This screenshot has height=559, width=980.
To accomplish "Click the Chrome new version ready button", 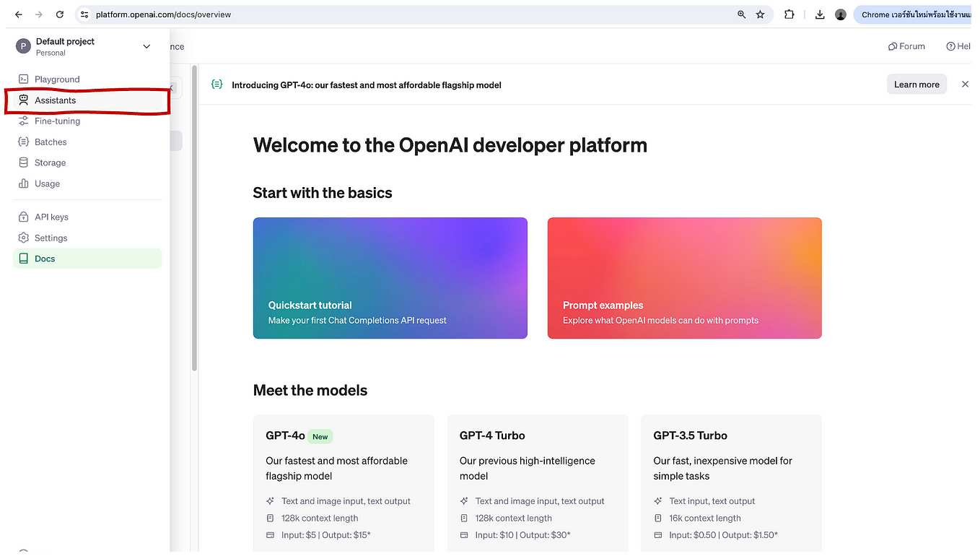I will (916, 14).
